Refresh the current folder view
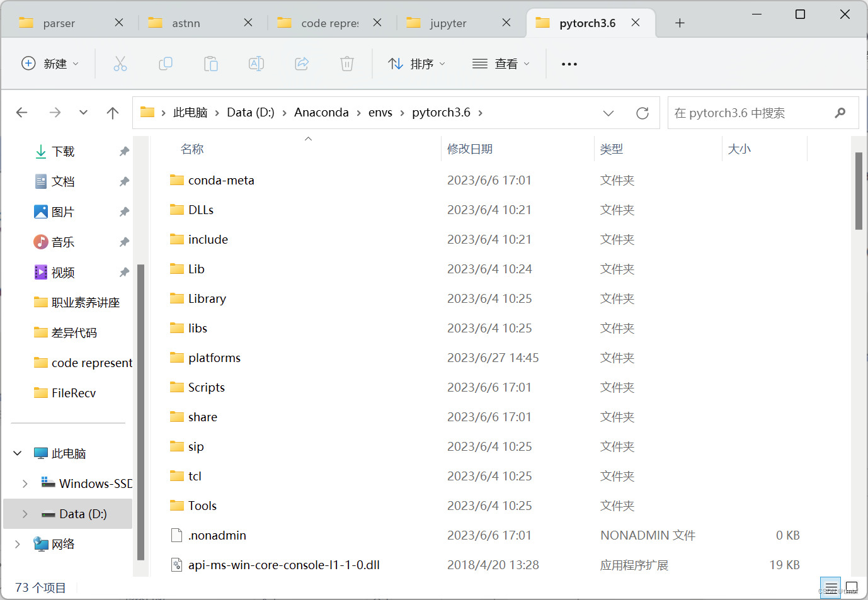868x600 pixels. (642, 113)
